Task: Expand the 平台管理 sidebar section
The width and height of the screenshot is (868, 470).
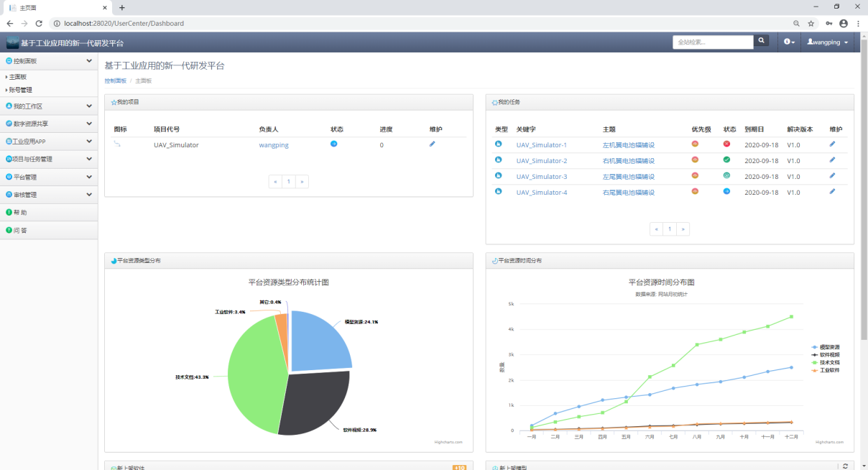Action: point(49,177)
